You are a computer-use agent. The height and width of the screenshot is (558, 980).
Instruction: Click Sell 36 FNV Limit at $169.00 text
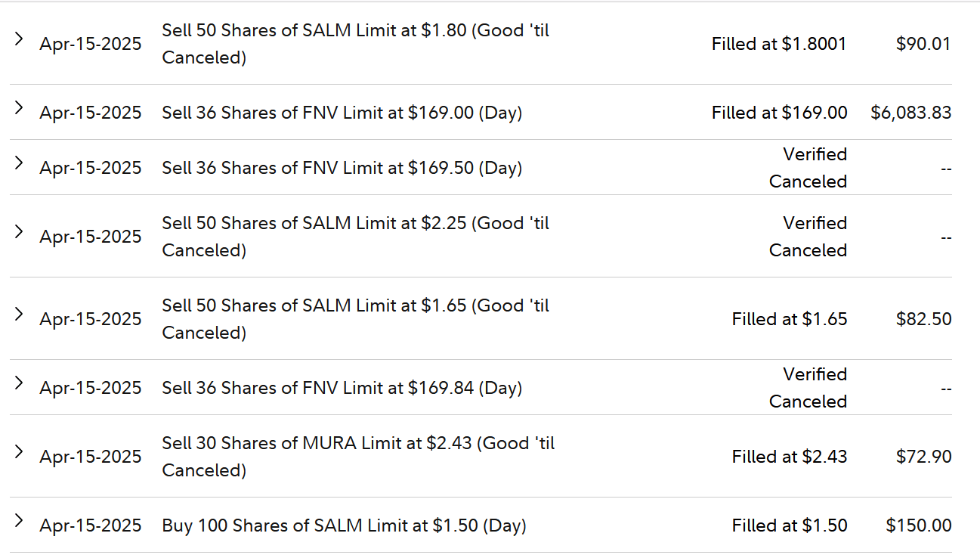(342, 113)
